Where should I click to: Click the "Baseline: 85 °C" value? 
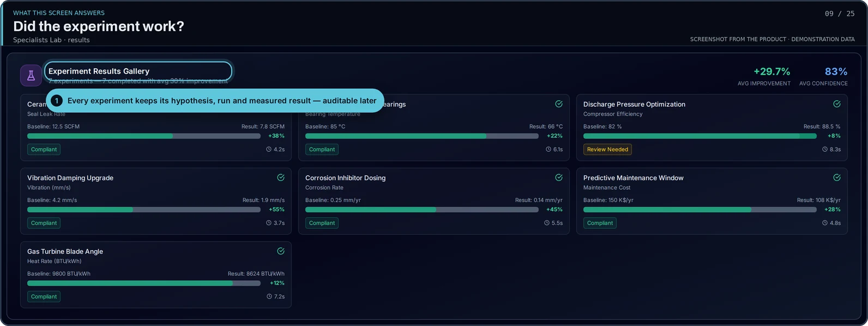coord(325,126)
